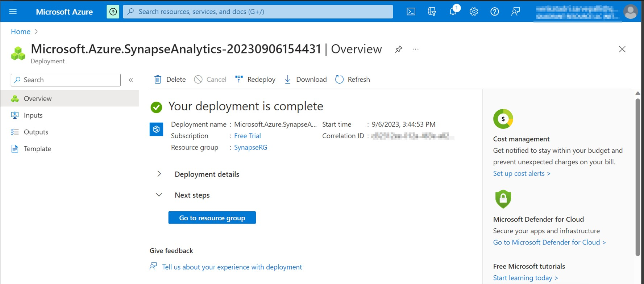The image size is (644, 284).
Task: Collapse the left navigation menu
Action: tap(131, 80)
